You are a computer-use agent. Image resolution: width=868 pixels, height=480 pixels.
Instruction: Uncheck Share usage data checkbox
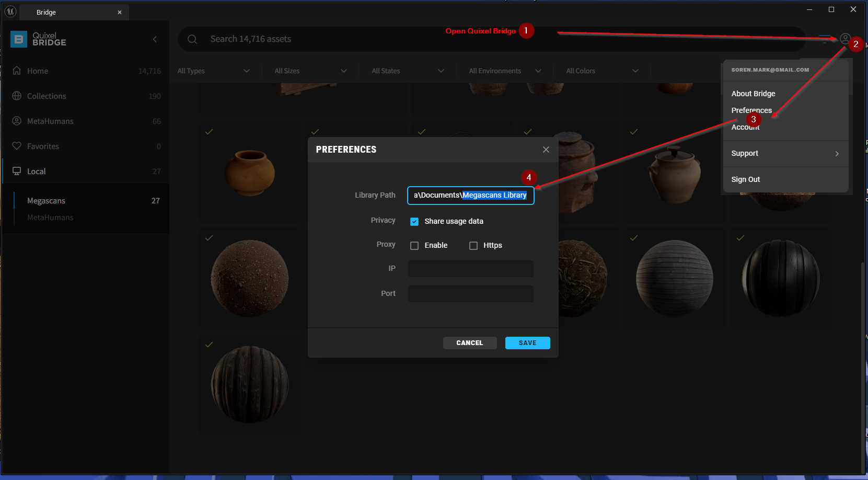(x=414, y=221)
